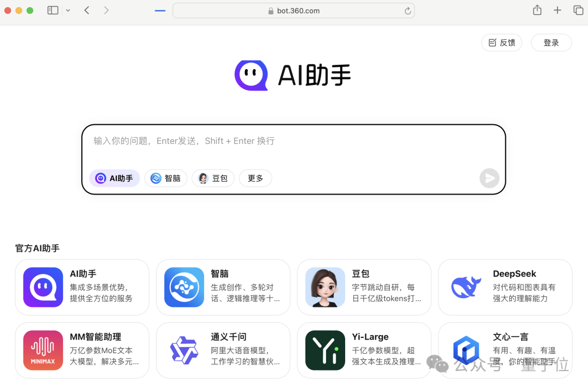The height and width of the screenshot is (388, 588).
Task: Switch to tab overview in Safari
Action: (578, 10)
